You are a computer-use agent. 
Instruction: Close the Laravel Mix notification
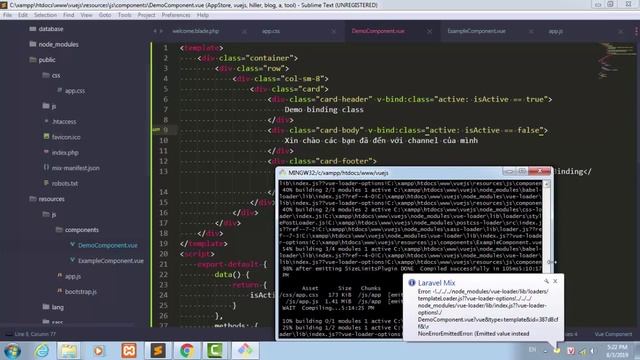tap(555, 281)
